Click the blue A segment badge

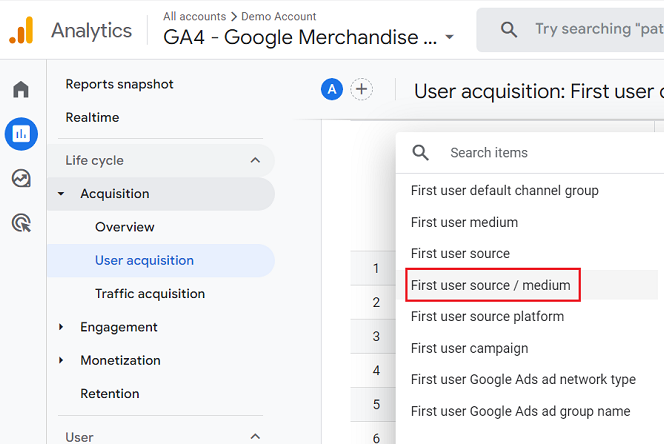tap(332, 89)
